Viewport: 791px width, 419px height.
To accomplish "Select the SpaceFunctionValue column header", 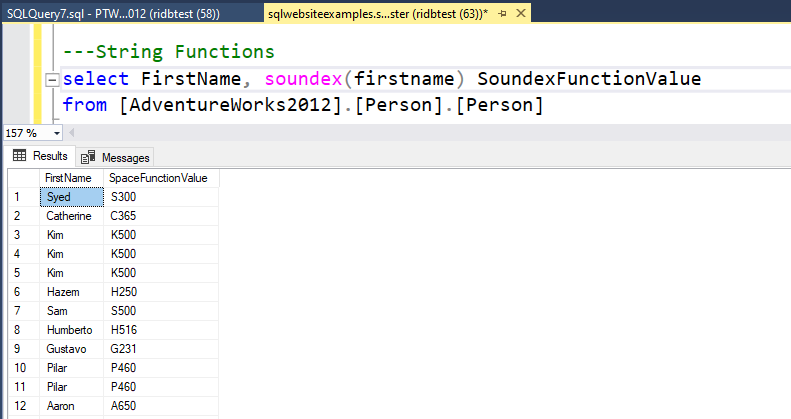I will point(161,178).
